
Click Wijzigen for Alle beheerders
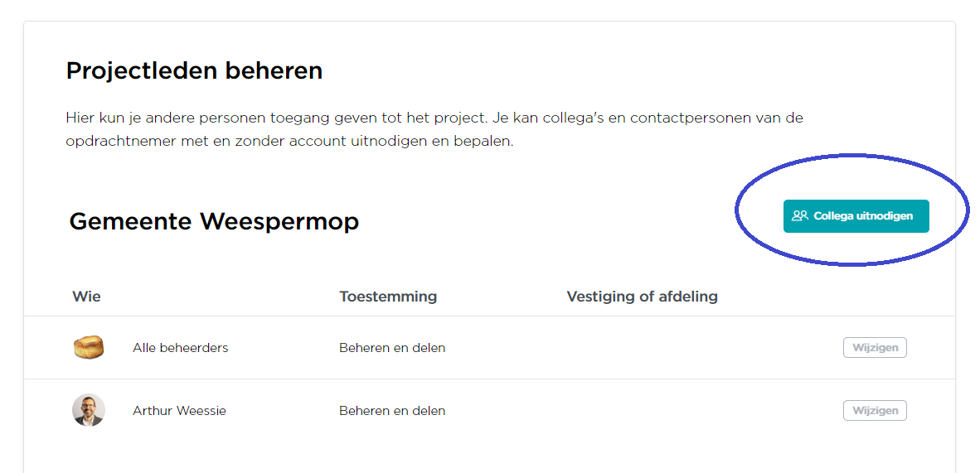875,347
